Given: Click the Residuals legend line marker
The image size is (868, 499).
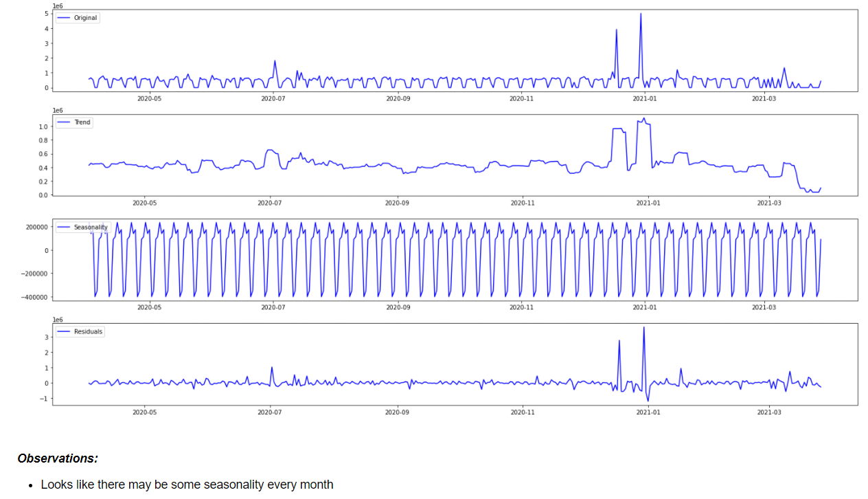Looking at the screenshot, I should coord(62,331).
